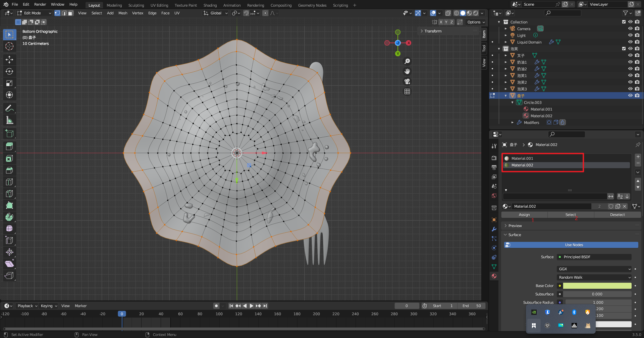Toggle 奶油1 viewport visibility eye

pyautogui.click(x=630, y=62)
